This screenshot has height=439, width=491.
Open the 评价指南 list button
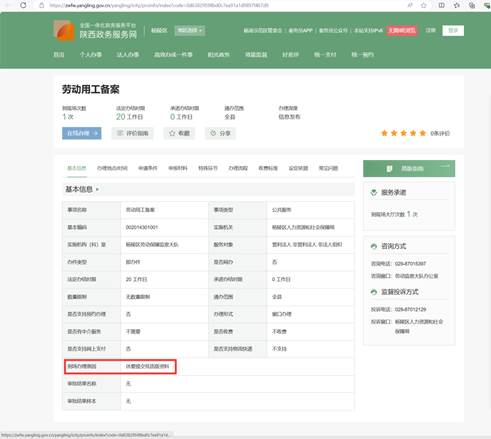click(133, 133)
